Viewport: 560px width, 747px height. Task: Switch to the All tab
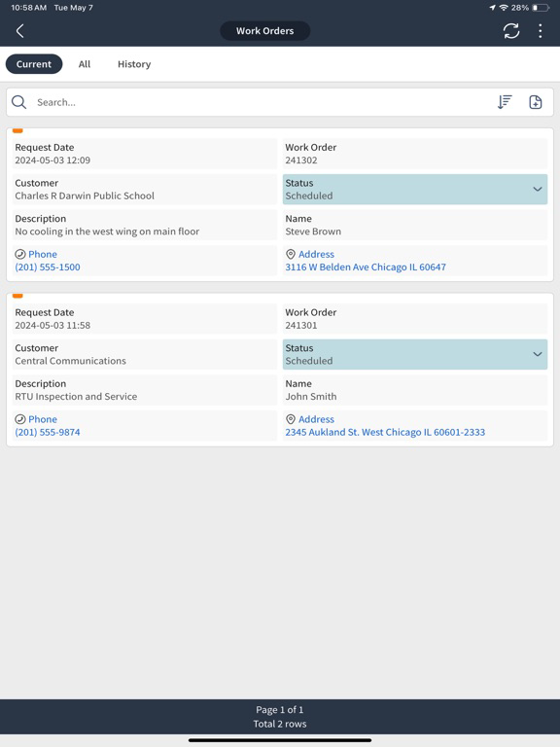85,64
